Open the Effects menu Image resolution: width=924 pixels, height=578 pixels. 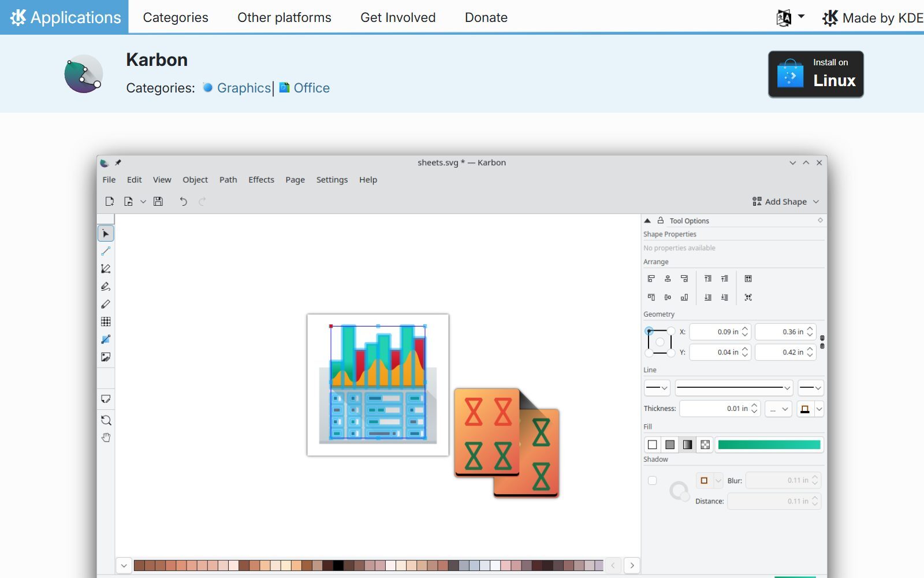[x=261, y=180]
